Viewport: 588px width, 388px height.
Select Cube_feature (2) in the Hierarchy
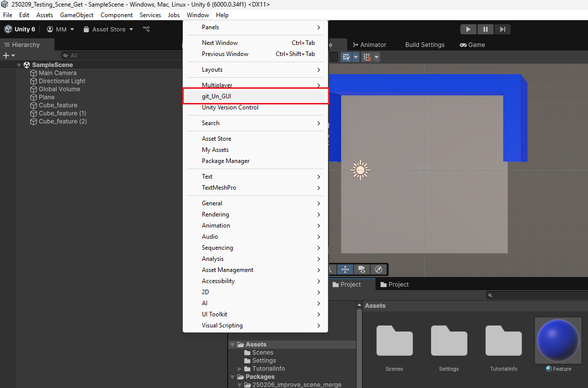pos(63,122)
